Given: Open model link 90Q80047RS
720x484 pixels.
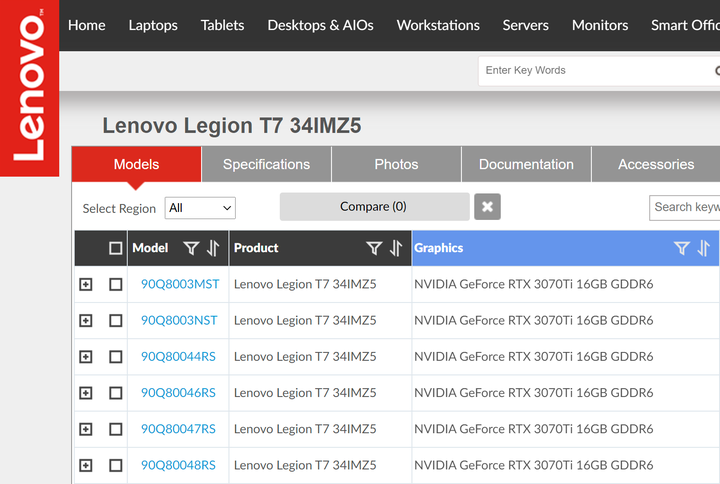Looking at the screenshot, I should 178,429.
